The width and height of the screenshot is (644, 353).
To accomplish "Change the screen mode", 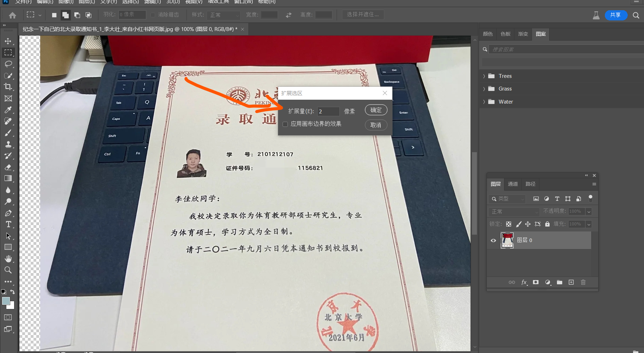I will pos(8,329).
